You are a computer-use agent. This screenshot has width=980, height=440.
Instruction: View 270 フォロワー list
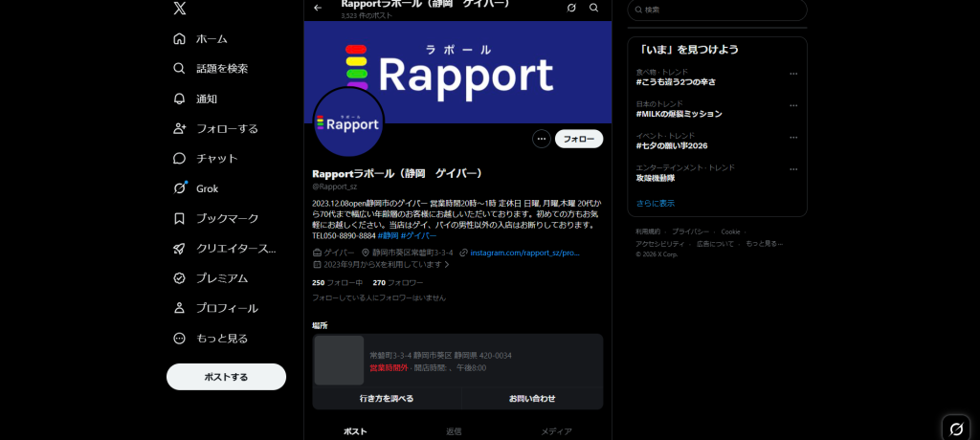tap(398, 282)
